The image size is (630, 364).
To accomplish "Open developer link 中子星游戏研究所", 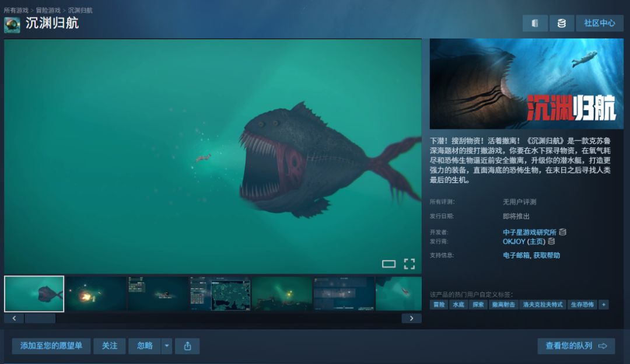I will point(530,232).
